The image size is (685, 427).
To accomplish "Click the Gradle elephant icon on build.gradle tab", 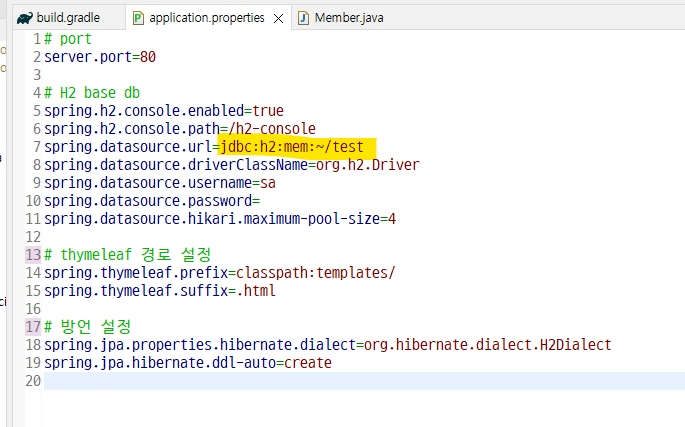I will click(25, 18).
